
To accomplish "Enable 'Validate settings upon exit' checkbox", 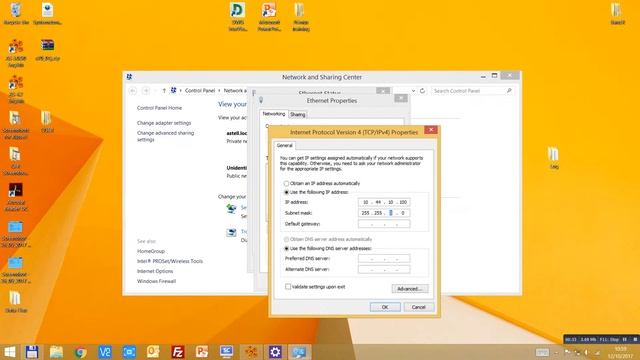I will (288, 287).
